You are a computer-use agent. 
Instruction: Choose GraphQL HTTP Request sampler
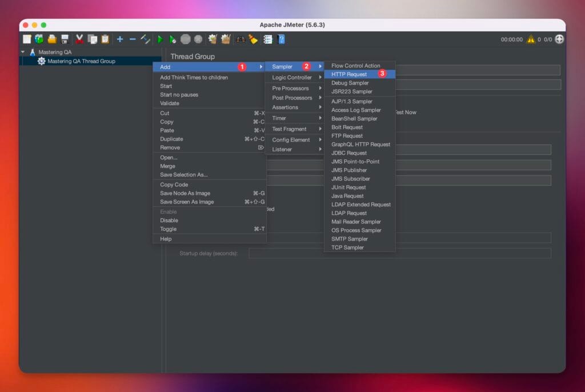(360, 144)
